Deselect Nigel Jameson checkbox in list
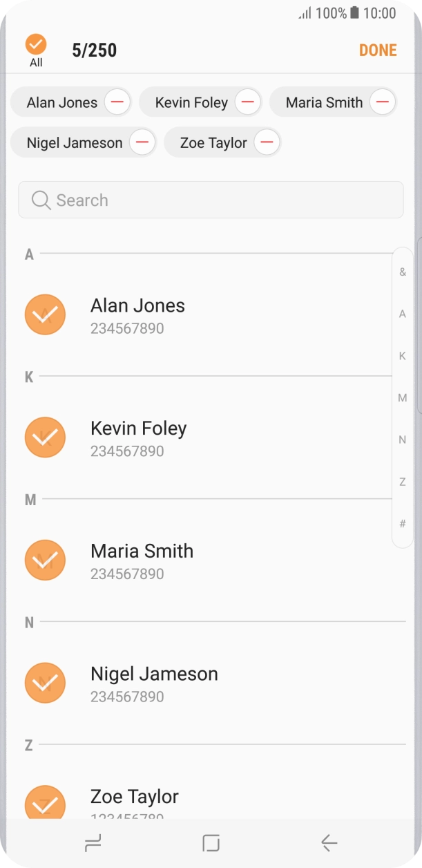The height and width of the screenshot is (868, 422). (45, 683)
